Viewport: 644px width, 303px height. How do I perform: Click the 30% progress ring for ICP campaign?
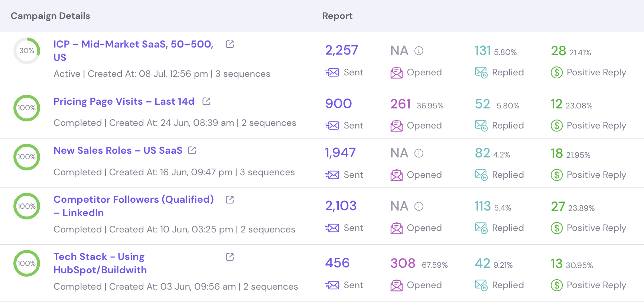26,51
